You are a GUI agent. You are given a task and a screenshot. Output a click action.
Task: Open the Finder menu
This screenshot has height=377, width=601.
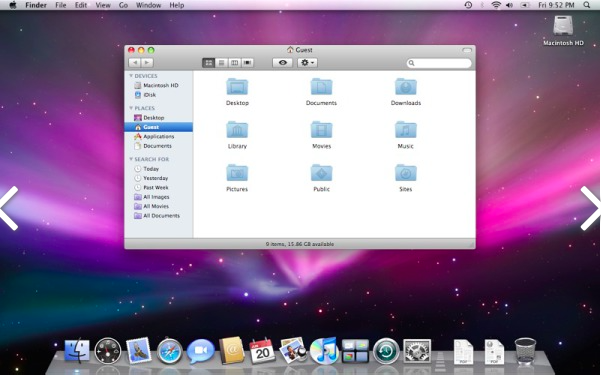(x=36, y=5)
